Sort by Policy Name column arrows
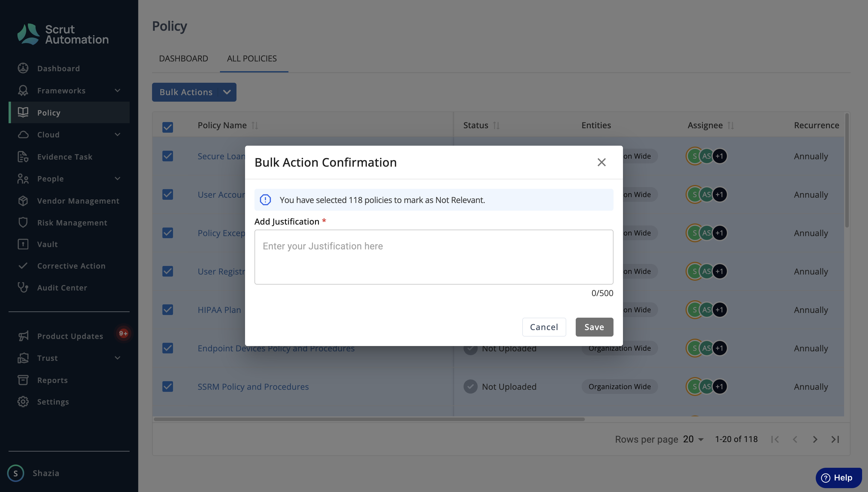The image size is (868, 492). pyautogui.click(x=255, y=125)
